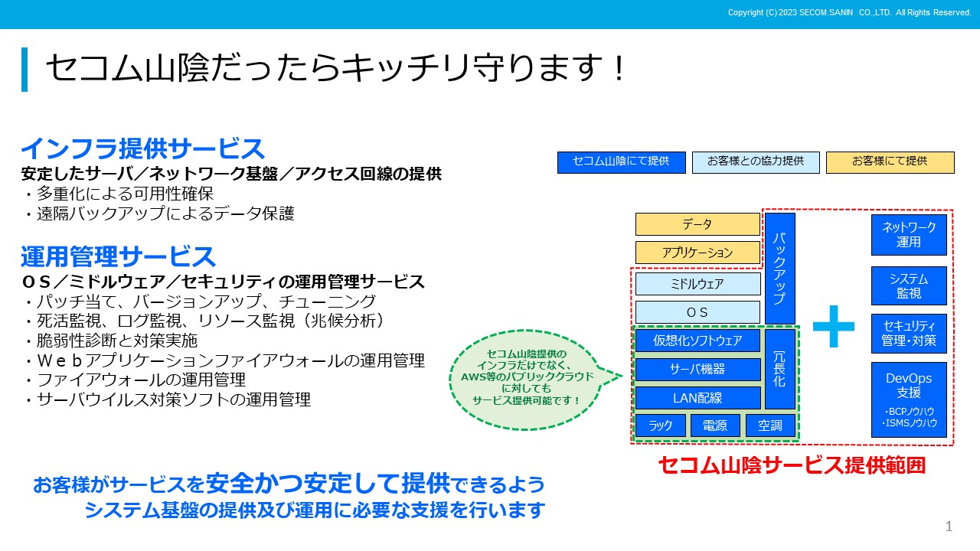Click the 安定したサーバ／ネットワーク基盤 subheading
Viewport: 980px width, 551px height.
tap(231, 174)
